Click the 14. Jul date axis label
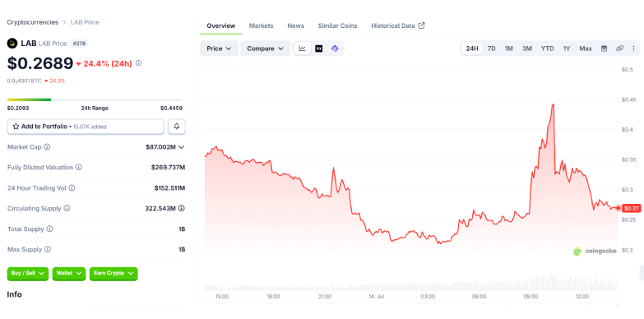Screen dimensions: 644x319 (x=376, y=297)
